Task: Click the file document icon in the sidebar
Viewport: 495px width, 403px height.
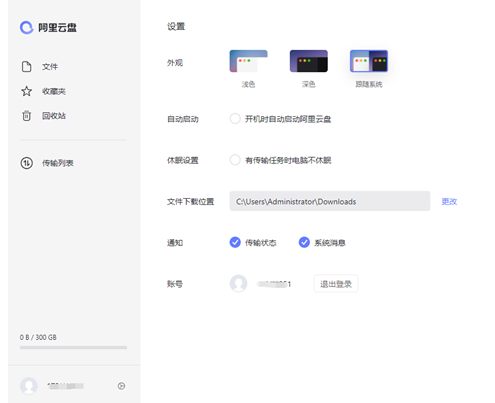Action: pyautogui.click(x=27, y=67)
